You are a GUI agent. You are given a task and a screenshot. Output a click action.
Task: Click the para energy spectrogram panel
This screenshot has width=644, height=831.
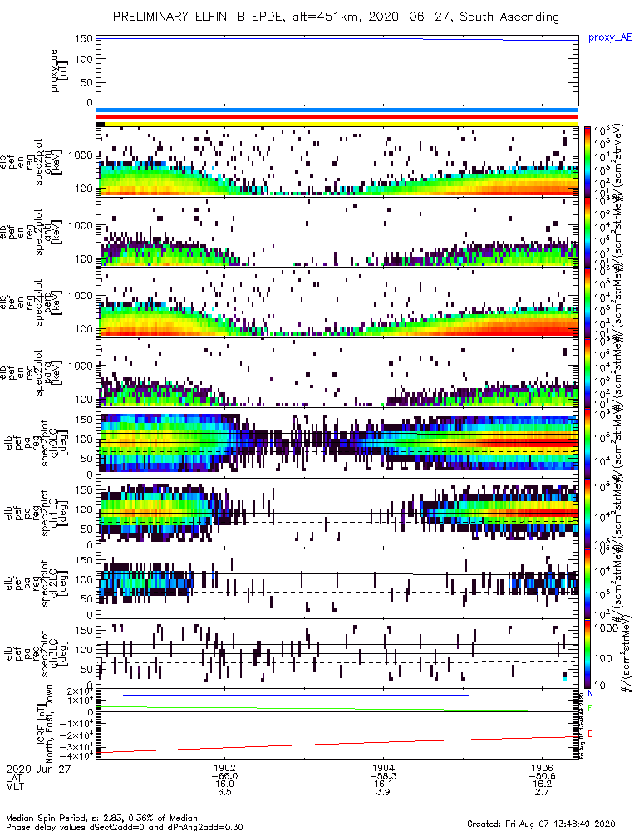click(337, 372)
